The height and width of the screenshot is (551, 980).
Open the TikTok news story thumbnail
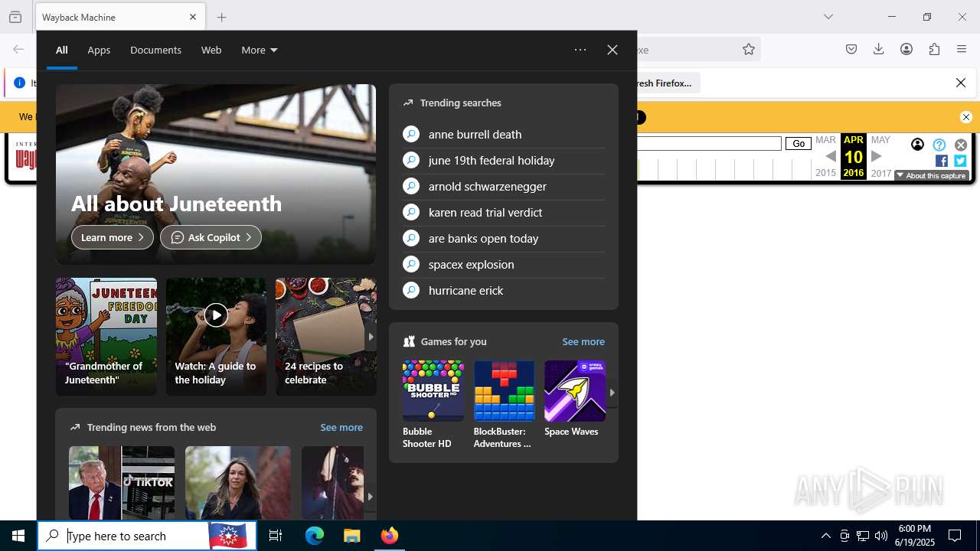[122, 483]
